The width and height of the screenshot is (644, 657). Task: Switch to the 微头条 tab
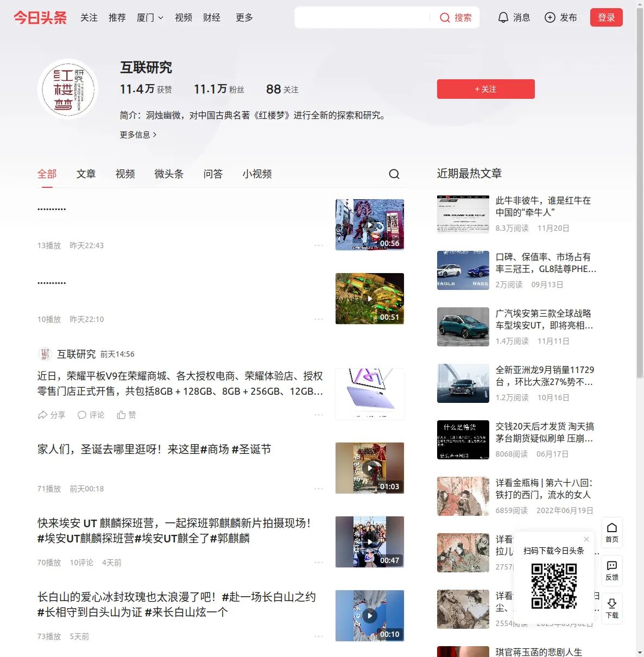point(169,174)
